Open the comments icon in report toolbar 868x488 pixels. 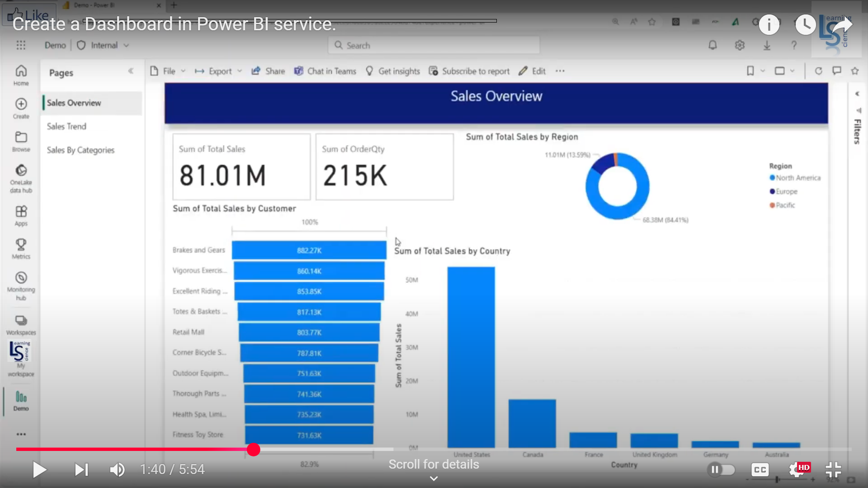tap(837, 71)
